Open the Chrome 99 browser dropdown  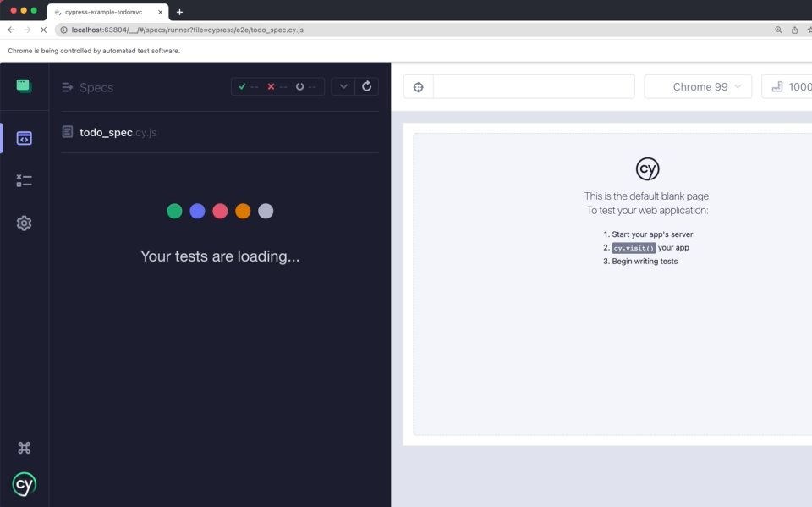698,87
